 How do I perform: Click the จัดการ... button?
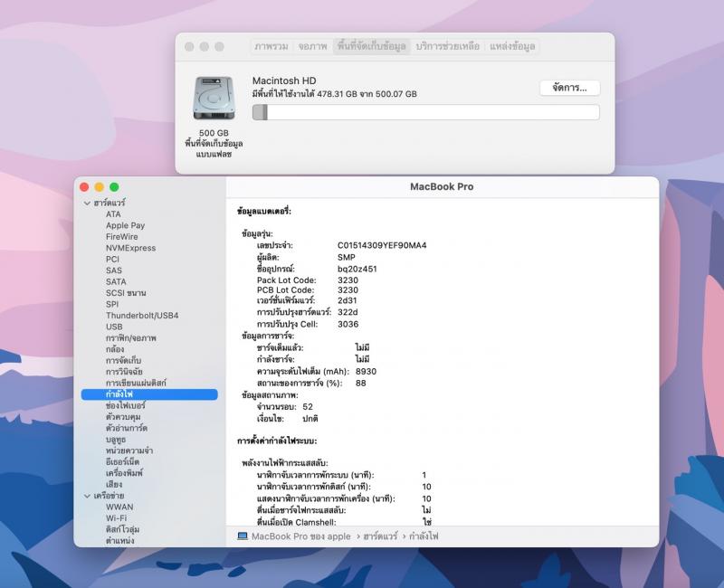pyautogui.click(x=569, y=88)
